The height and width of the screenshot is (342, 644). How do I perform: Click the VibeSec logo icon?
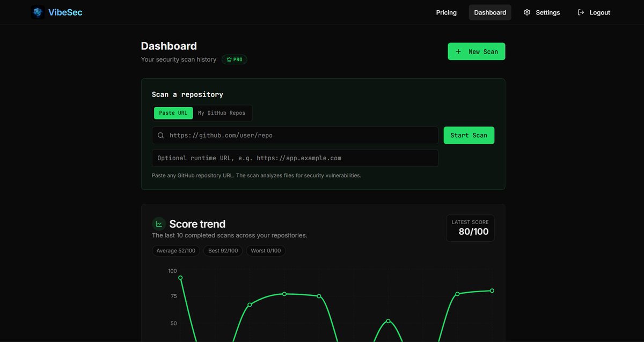pos(38,12)
